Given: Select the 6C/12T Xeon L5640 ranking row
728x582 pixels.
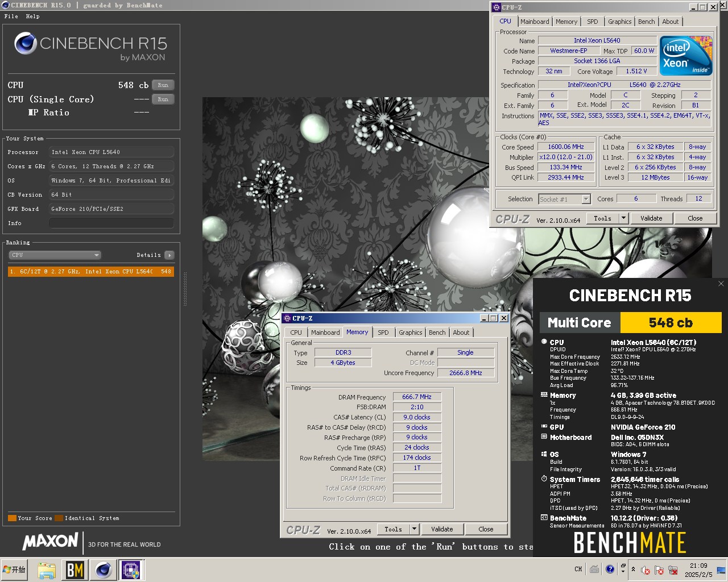Looking at the screenshot, I should click(91, 272).
